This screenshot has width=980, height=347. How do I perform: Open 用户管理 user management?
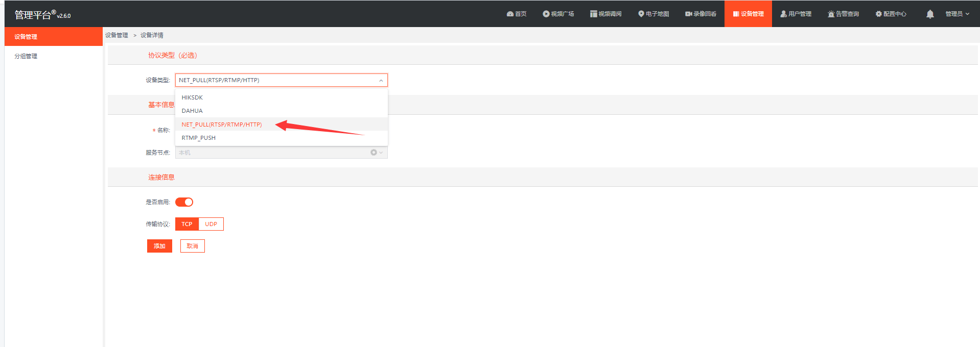tap(796, 14)
